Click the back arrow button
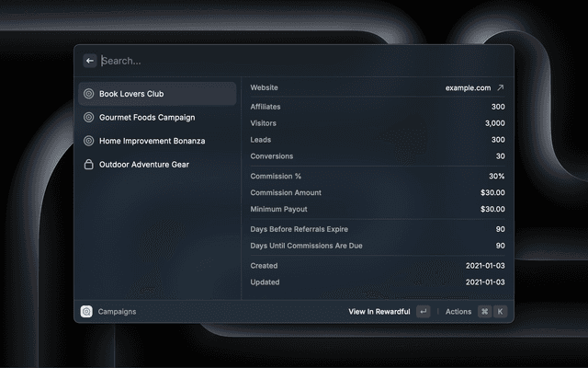This screenshot has width=588, height=368. point(90,61)
